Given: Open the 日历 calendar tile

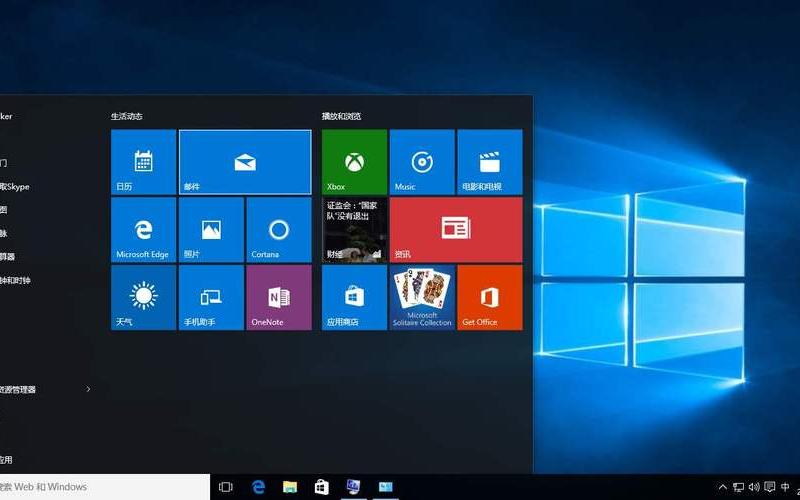Looking at the screenshot, I should (143, 162).
